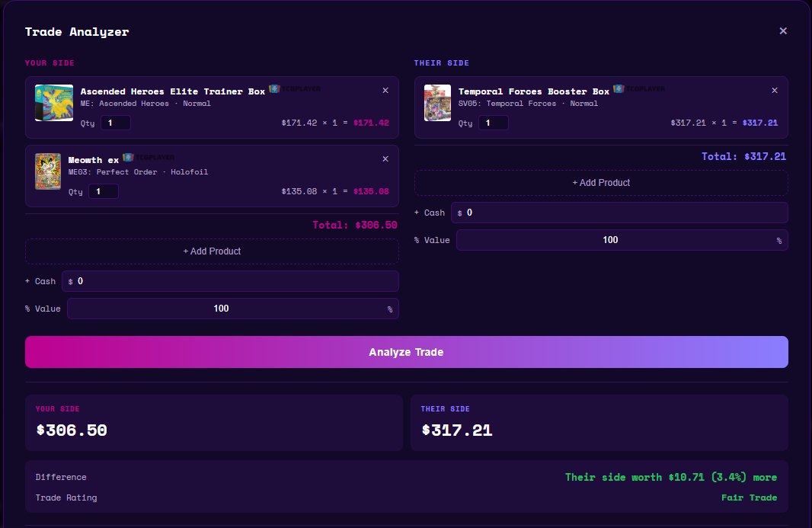Screen dimensions: 812x528
Task: Open Temporal Forces Booster Box thumbnail
Action: click(437, 103)
